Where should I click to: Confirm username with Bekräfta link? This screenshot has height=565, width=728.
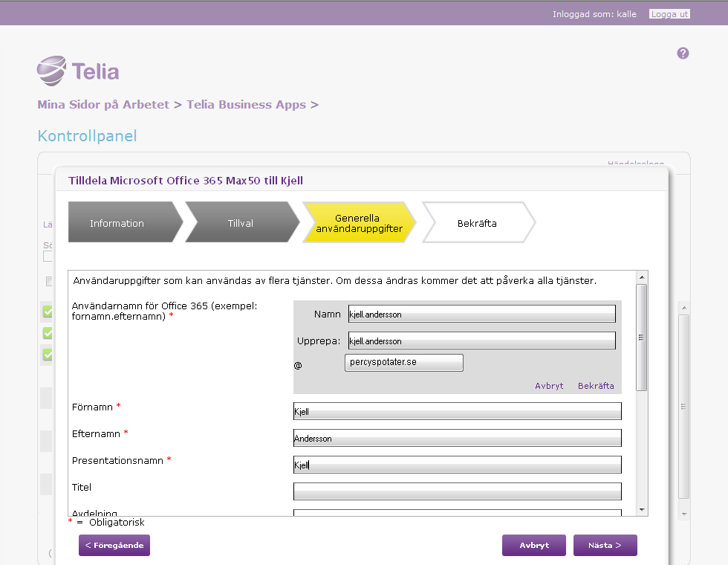click(596, 386)
